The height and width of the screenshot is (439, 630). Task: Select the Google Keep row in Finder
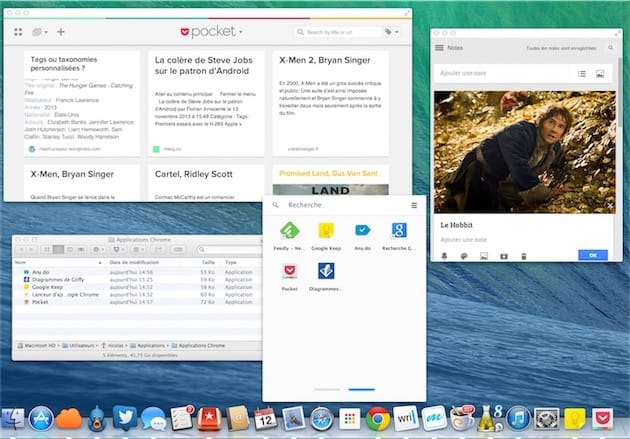coord(137,287)
